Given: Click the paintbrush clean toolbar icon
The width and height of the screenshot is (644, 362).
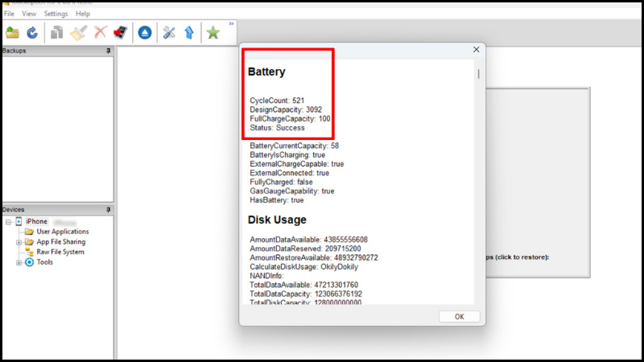Looking at the screenshot, I should click(x=79, y=33).
